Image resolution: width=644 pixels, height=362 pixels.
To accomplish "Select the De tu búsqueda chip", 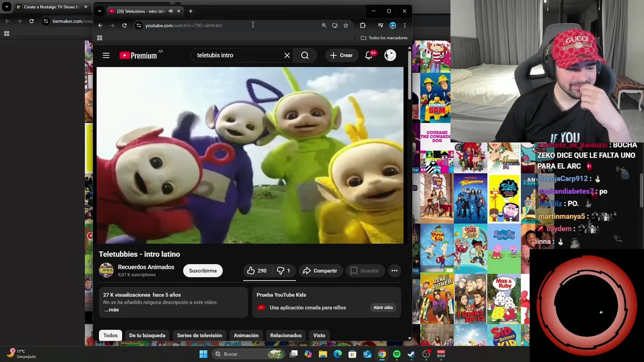I will pyautogui.click(x=147, y=335).
